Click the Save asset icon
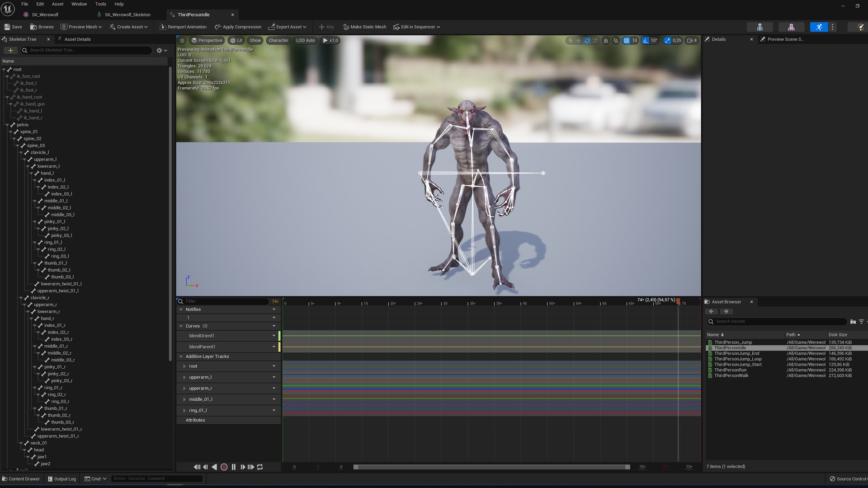Viewport: 868px width, 488px height. pyautogui.click(x=7, y=27)
